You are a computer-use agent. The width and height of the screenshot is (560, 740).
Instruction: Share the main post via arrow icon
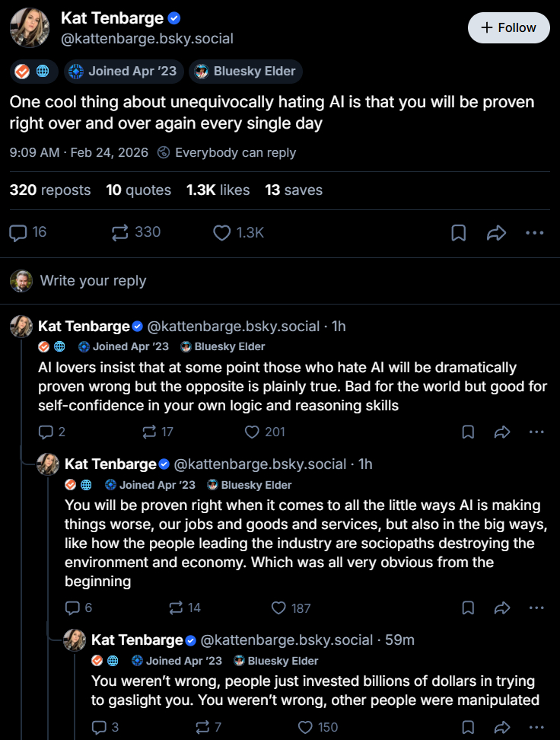[x=496, y=232]
